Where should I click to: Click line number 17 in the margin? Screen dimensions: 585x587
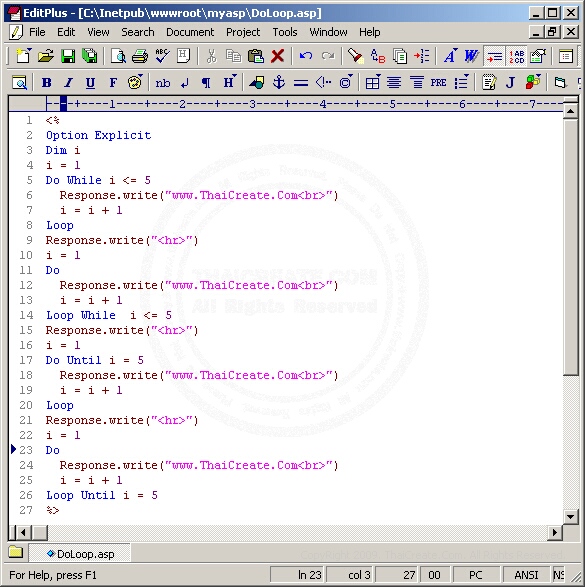(26, 360)
